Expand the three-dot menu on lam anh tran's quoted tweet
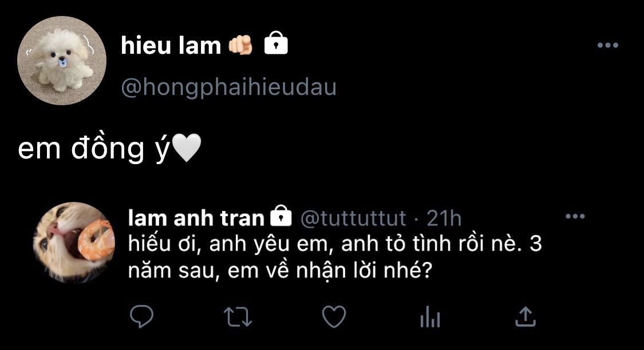 (x=575, y=216)
